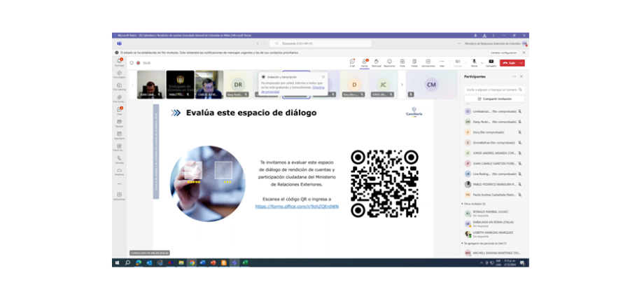Screen dimensions: 644x294
Task: Open the Reaccionar reactions menu
Action: click(389, 62)
